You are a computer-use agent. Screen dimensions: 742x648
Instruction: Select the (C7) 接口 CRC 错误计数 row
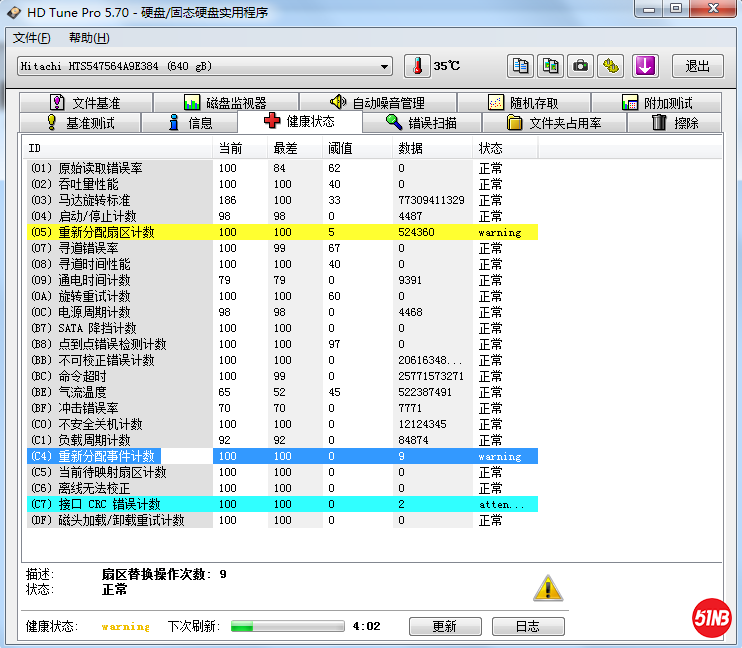(x=120, y=504)
